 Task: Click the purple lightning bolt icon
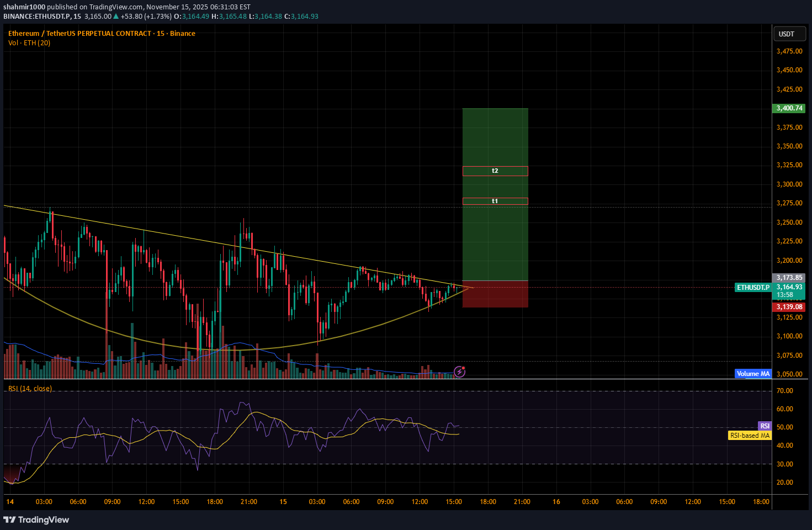click(x=459, y=372)
